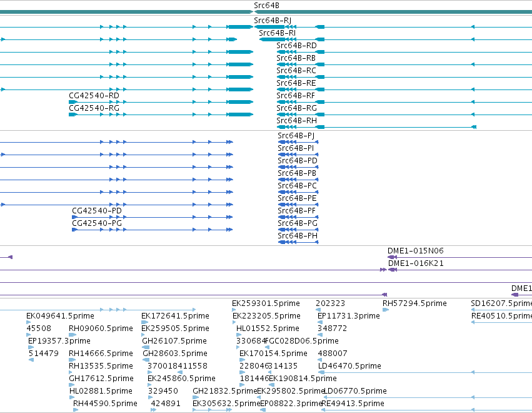Click EST label LD06770.5prime
The width and height of the screenshot is (532, 413).
click(x=356, y=392)
